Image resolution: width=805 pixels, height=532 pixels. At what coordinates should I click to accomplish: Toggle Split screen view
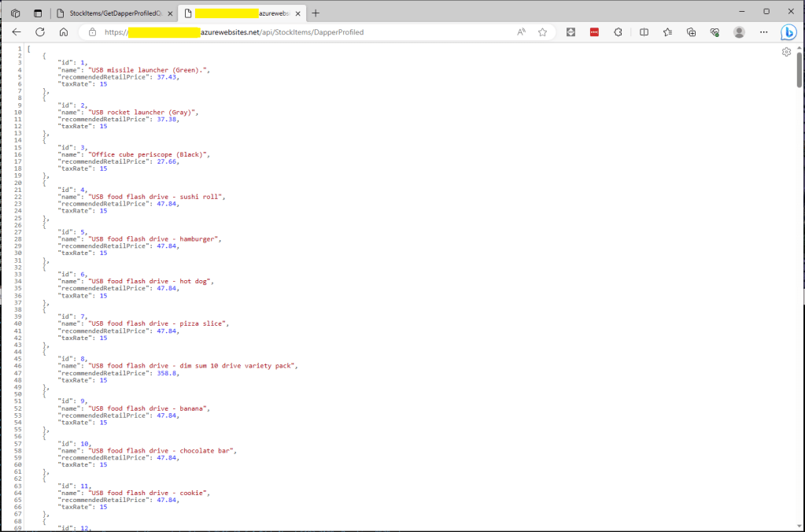644,32
